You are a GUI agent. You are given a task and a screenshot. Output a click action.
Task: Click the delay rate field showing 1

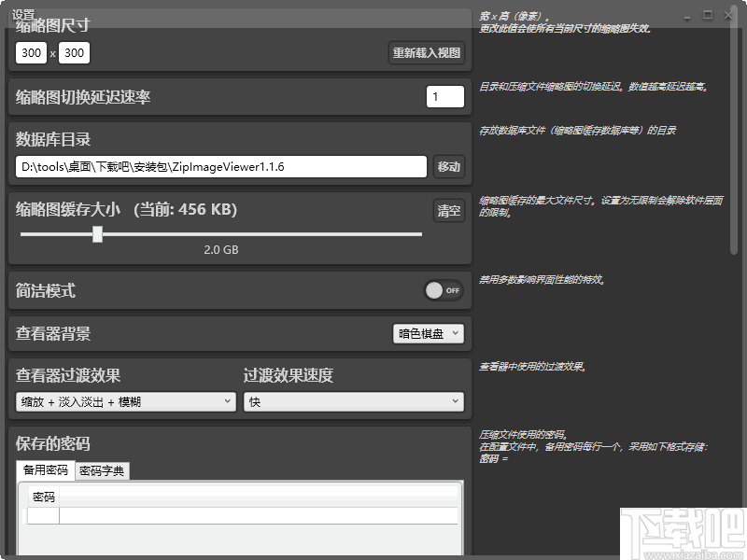click(446, 95)
